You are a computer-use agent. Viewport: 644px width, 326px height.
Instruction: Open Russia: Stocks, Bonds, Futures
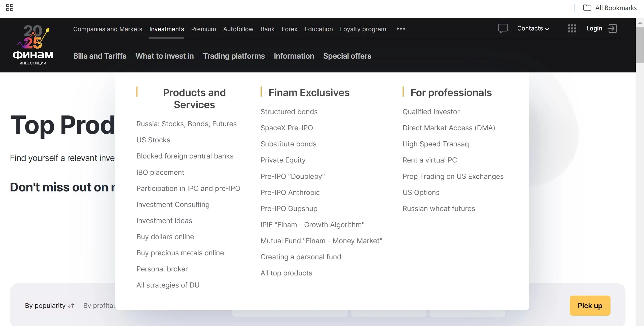tap(187, 124)
